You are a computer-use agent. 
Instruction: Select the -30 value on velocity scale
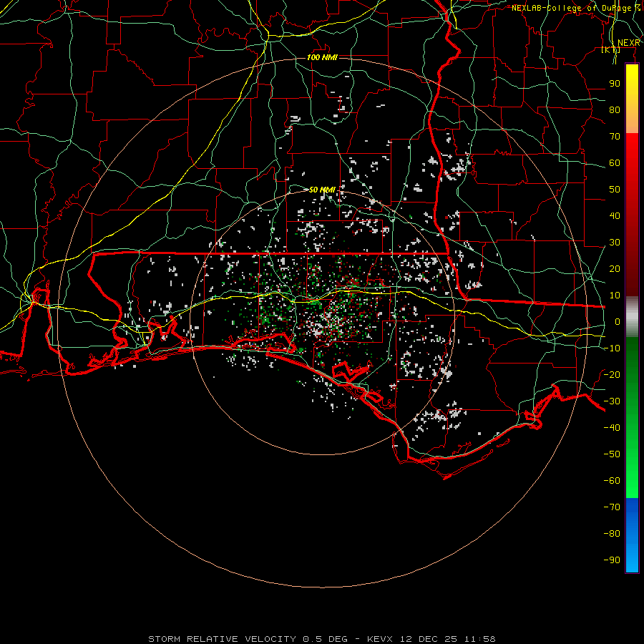coord(612,401)
